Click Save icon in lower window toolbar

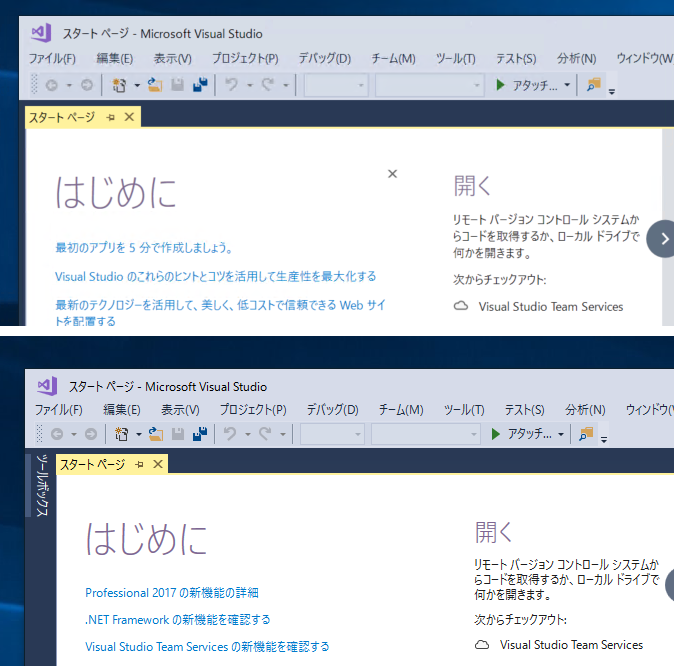pyautogui.click(x=178, y=434)
